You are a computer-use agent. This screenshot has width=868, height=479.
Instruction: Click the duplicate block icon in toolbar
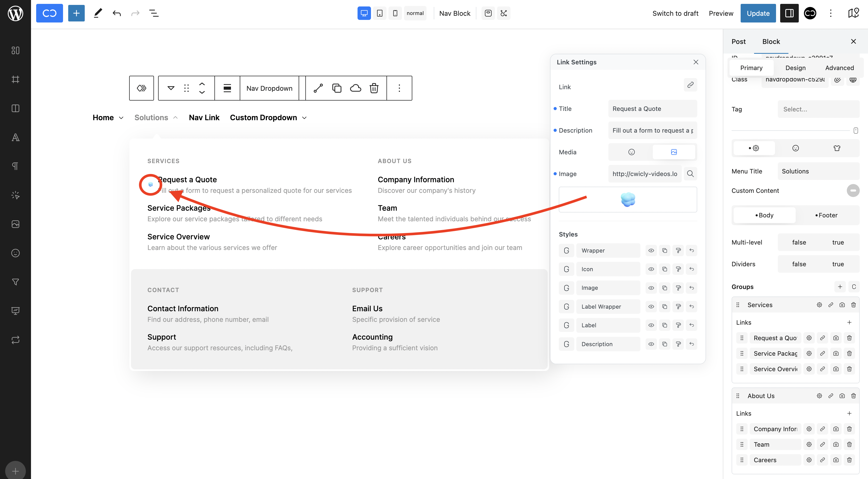337,88
